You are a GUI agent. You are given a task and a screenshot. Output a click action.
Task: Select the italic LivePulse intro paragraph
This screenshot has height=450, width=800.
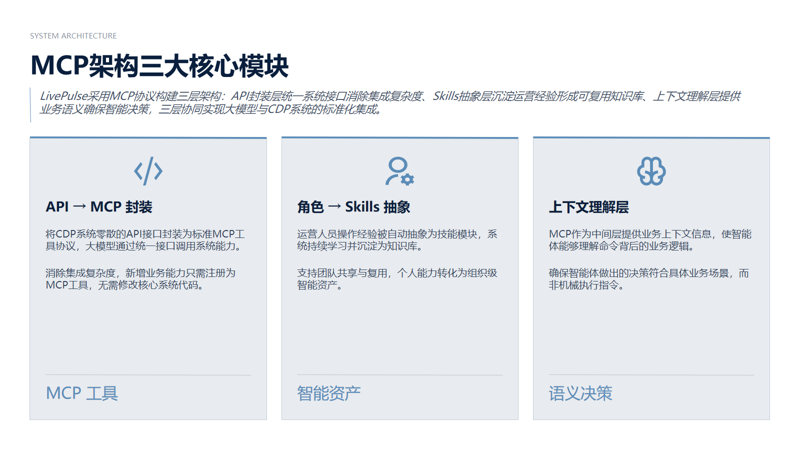tap(390, 103)
